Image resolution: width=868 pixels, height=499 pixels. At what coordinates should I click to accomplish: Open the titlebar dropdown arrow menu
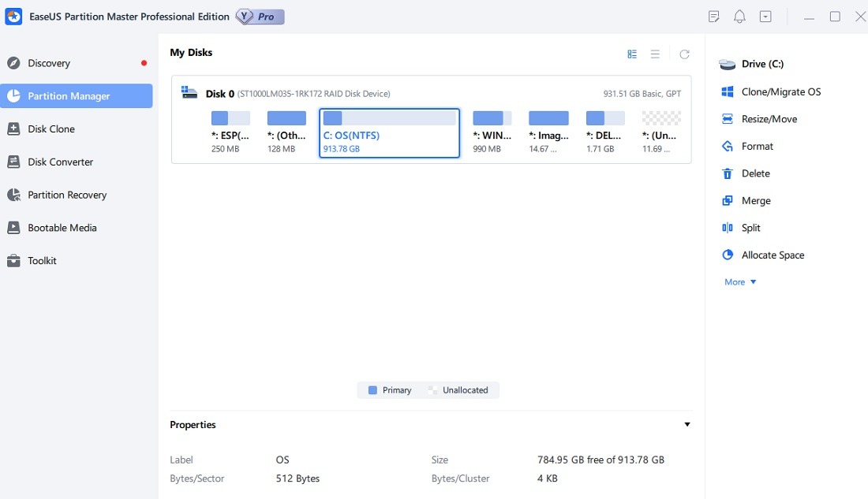[x=765, y=16]
